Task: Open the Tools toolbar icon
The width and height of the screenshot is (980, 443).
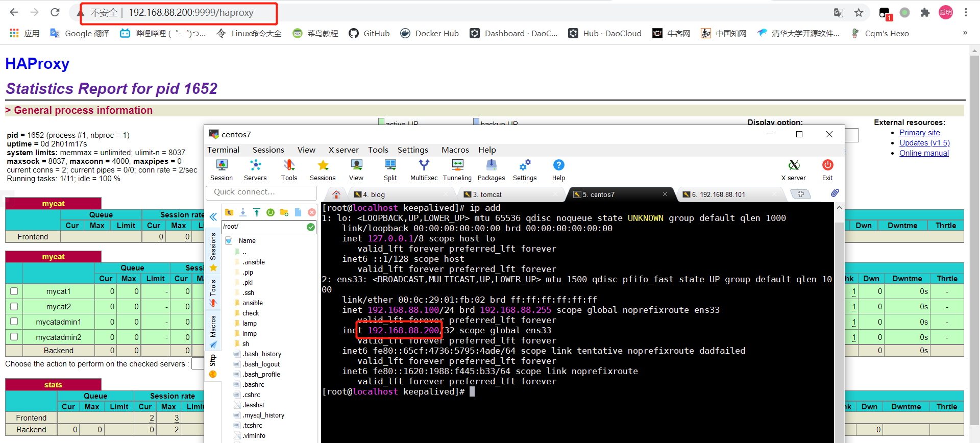Action: click(289, 170)
